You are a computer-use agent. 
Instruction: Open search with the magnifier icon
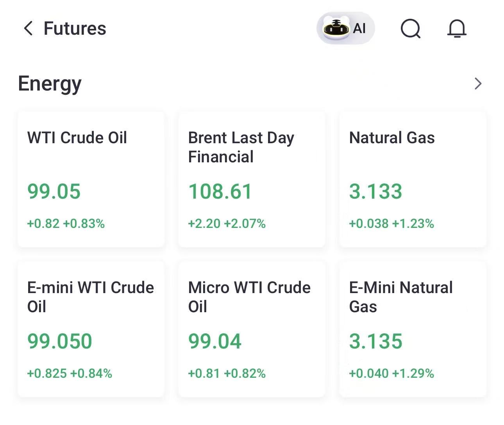[x=411, y=28]
